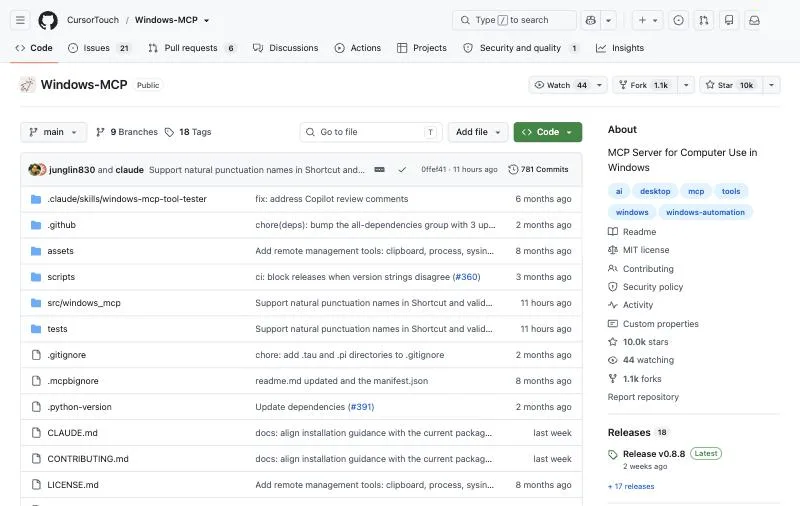This screenshot has height=506, width=800.
Task: Click the src/windows_mcp folder icon
Action: pos(36,303)
